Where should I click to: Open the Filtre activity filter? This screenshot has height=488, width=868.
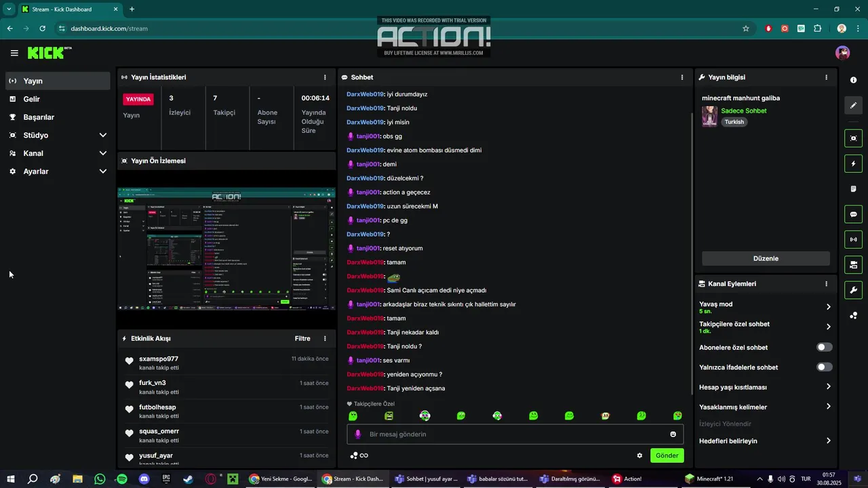tap(302, 338)
